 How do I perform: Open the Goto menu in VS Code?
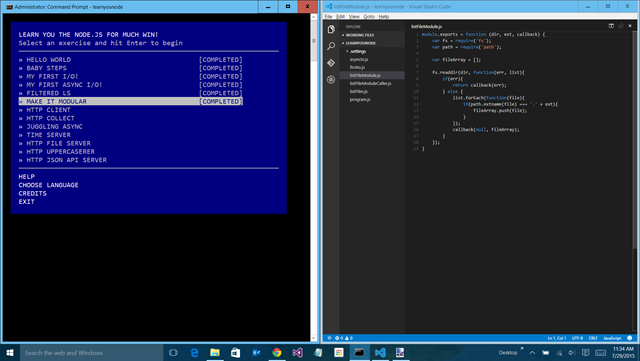pos(369,17)
